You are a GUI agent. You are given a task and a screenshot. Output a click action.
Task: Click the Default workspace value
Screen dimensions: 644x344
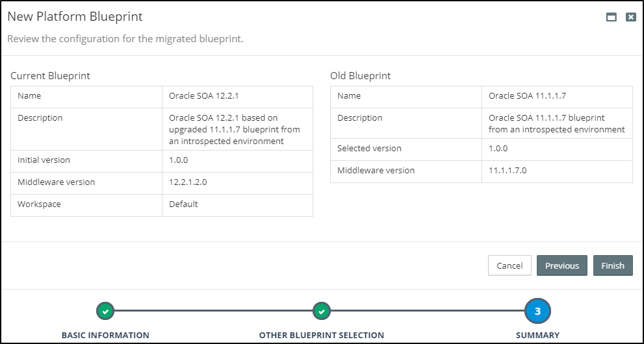pos(183,204)
